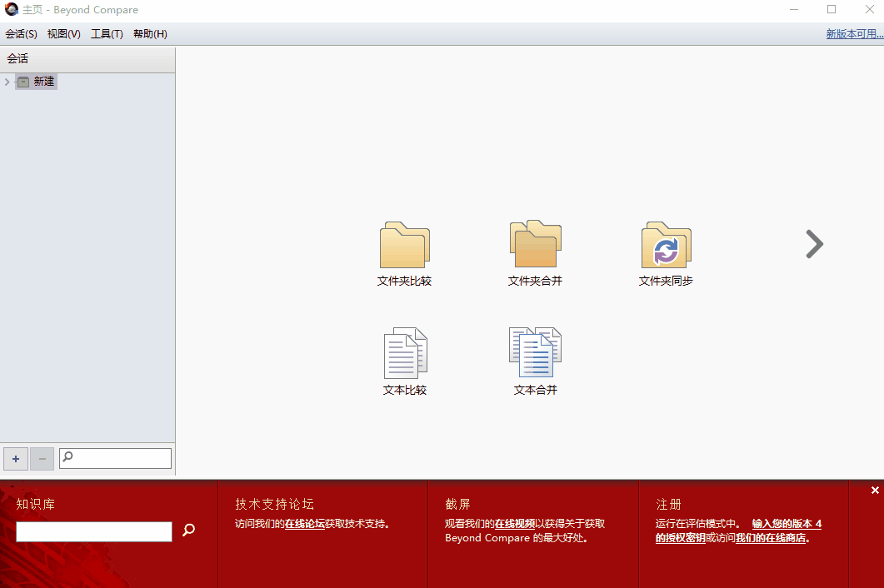Open the 帮助(H) menu

150,34
